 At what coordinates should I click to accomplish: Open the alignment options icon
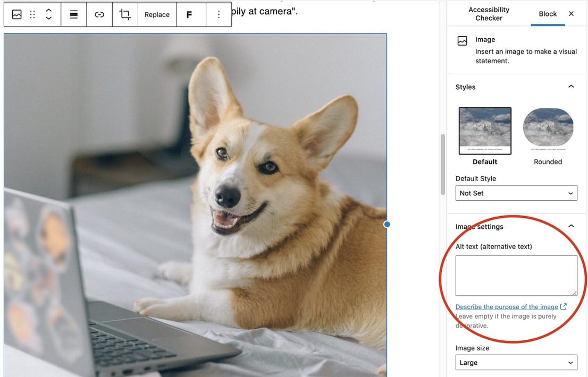(73, 14)
